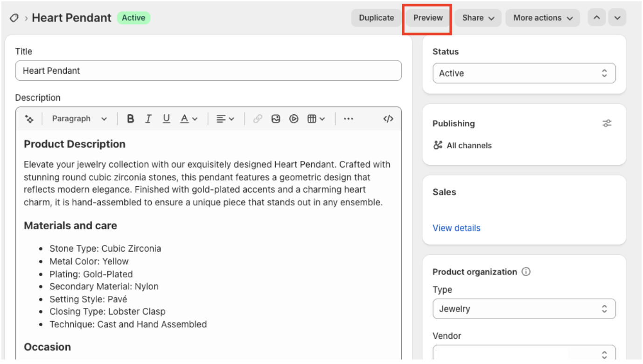Viewport: 643px width, 364px height.
Task: Click into the Title input field
Action: (x=209, y=70)
